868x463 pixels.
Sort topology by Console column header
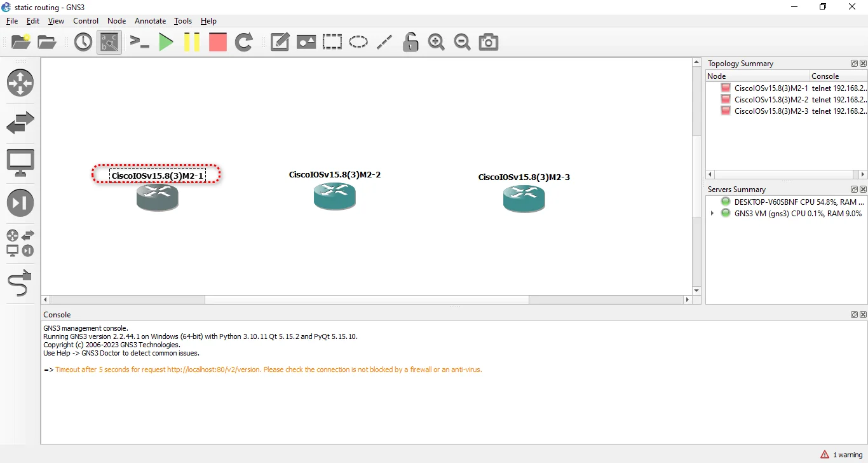click(x=839, y=76)
